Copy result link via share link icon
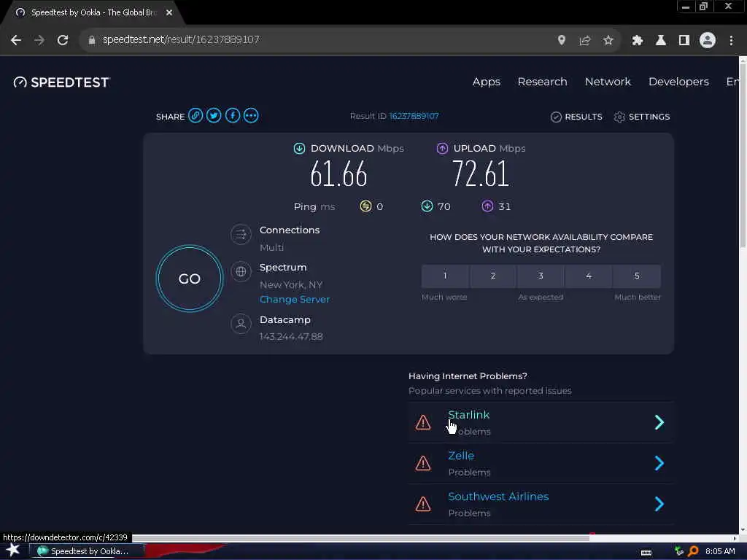This screenshot has height=560, width=747. [196, 116]
